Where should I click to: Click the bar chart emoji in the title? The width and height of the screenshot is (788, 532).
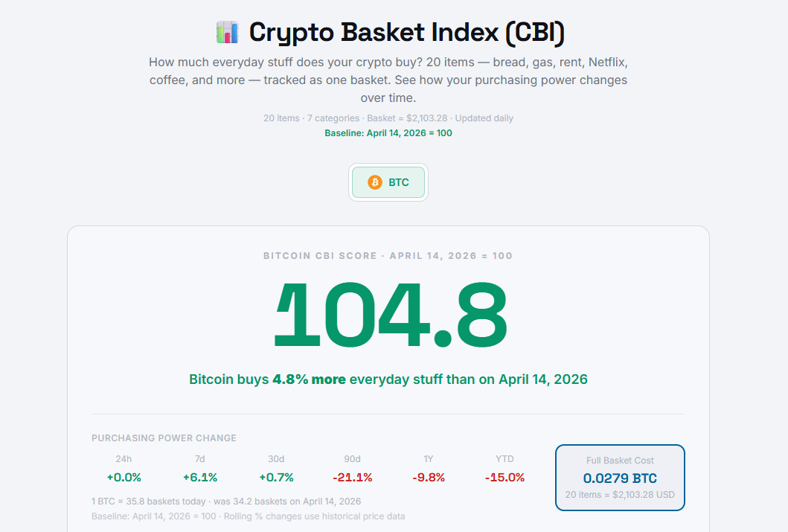pyautogui.click(x=225, y=32)
